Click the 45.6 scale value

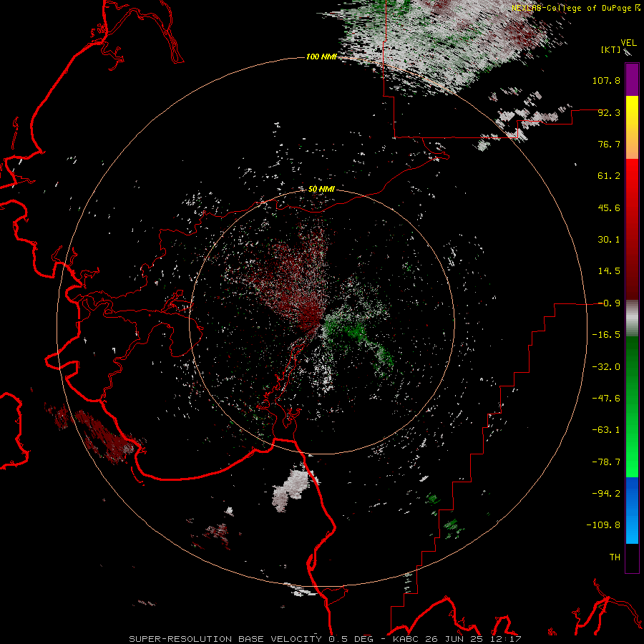pyautogui.click(x=609, y=208)
